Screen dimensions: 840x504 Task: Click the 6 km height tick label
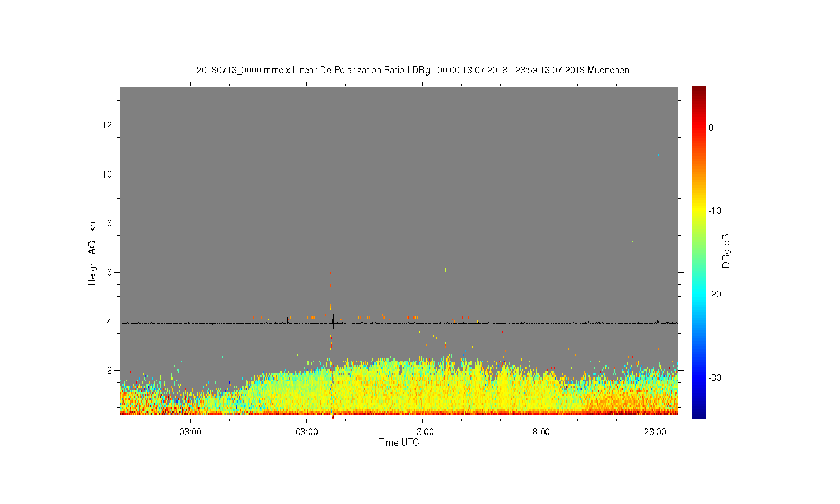(x=110, y=272)
